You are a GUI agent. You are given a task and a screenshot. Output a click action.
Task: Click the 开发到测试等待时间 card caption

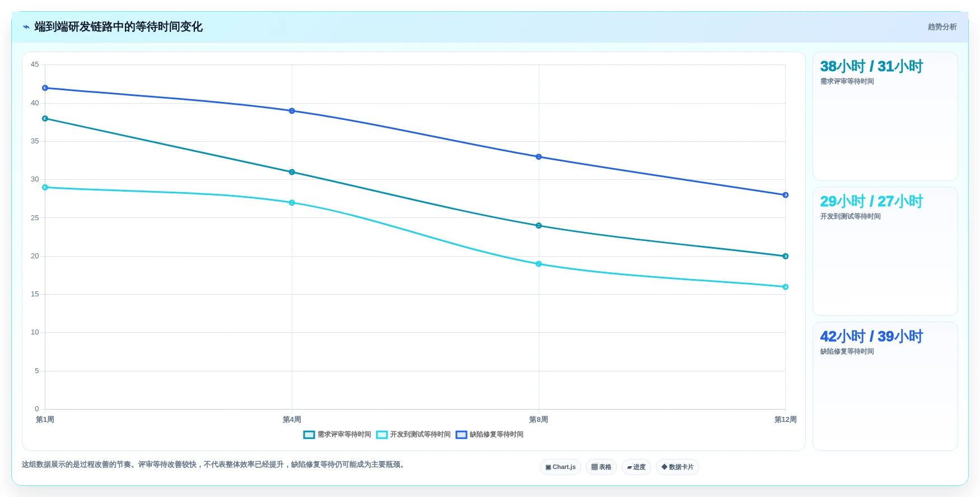coord(850,217)
